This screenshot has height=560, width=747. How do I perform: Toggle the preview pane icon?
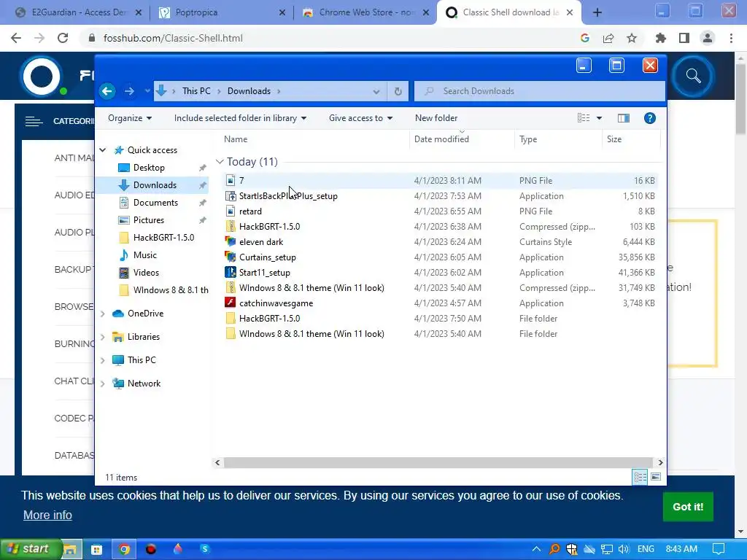[623, 118]
